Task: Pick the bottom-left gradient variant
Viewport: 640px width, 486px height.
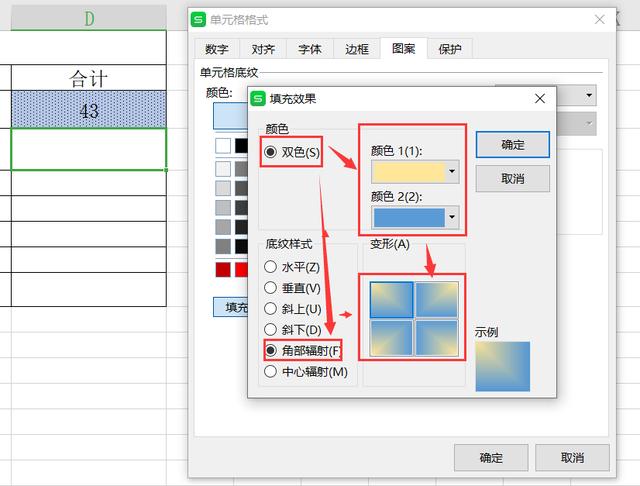Action: (391, 338)
